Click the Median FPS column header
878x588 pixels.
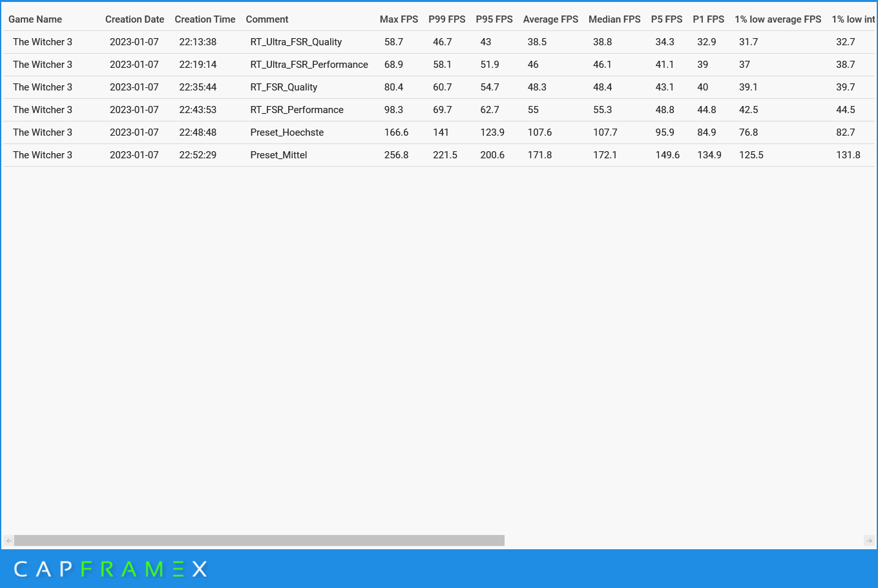(614, 19)
